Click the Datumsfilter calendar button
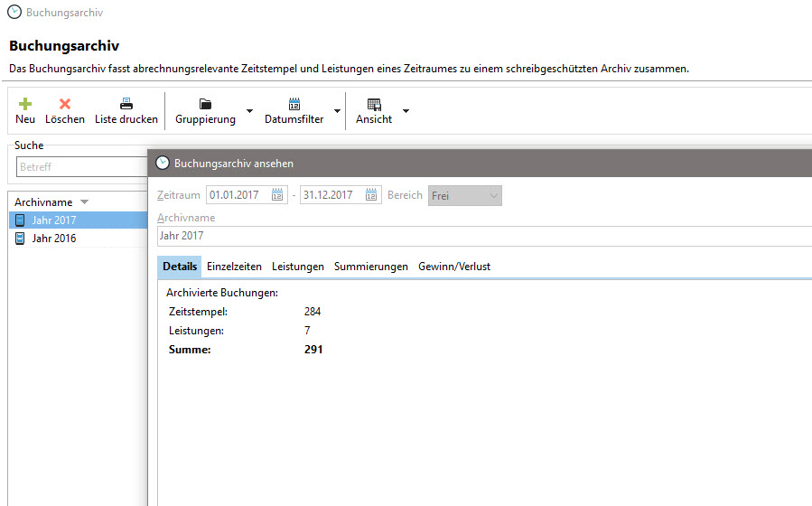This screenshot has width=812, height=506. coord(294,111)
